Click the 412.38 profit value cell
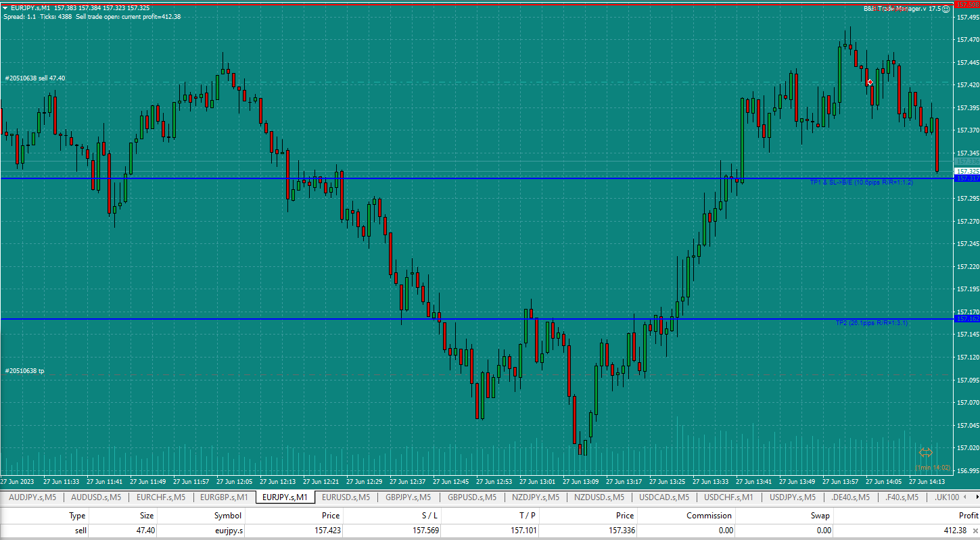 (954, 531)
